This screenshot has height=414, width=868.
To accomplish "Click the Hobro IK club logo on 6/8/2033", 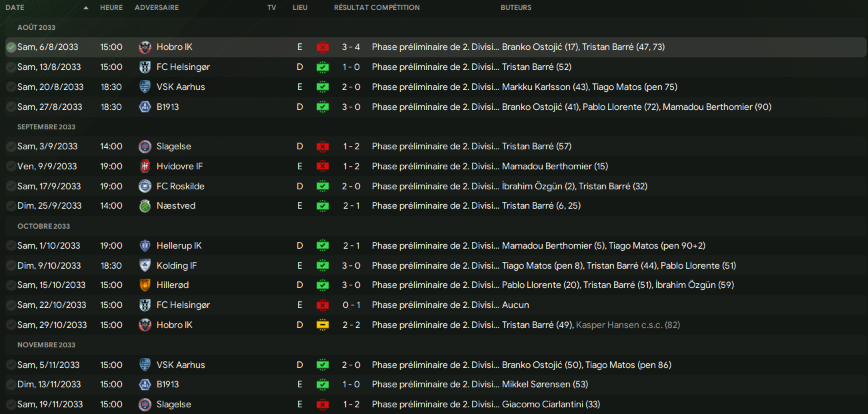I will [x=145, y=47].
